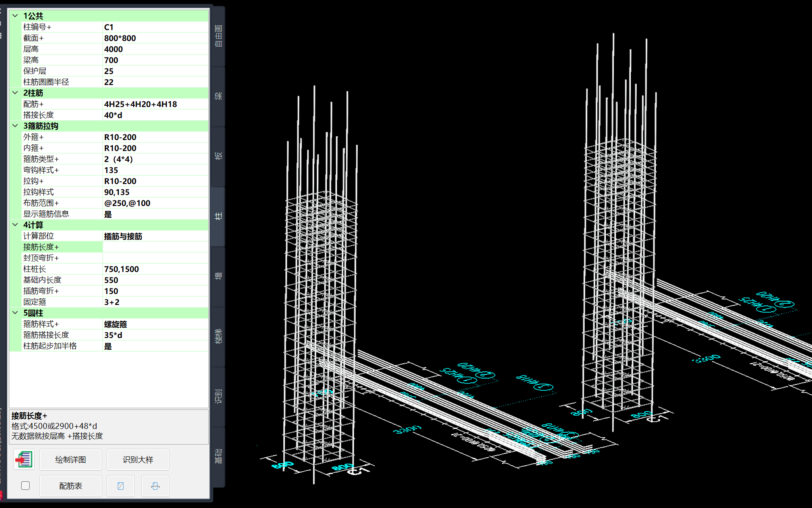Click the 绘制详图 button
The width and height of the screenshot is (812, 508).
click(71, 460)
